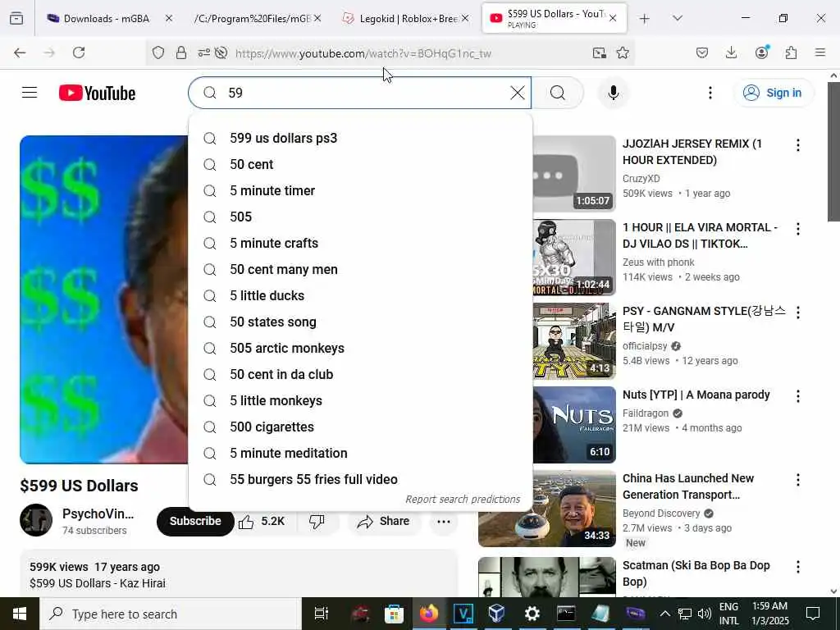The height and width of the screenshot is (630, 840).
Task: Open site permissions icon in address bar
Action: (204, 52)
